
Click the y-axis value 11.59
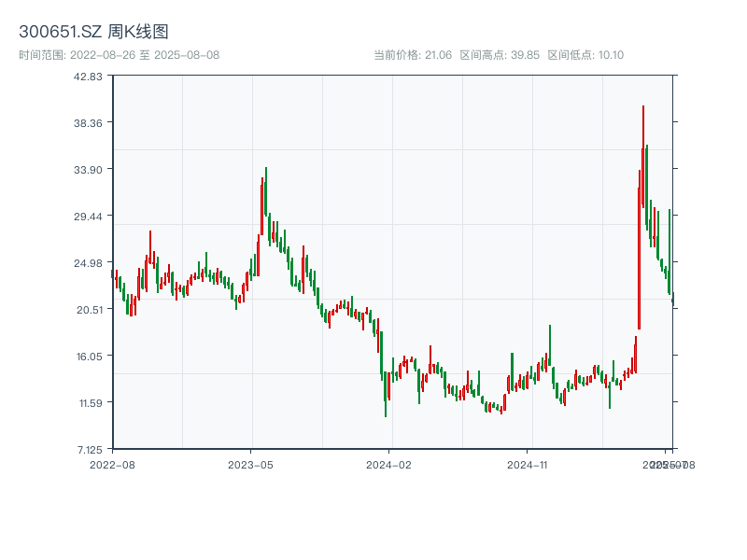pyautogui.click(x=91, y=403)
